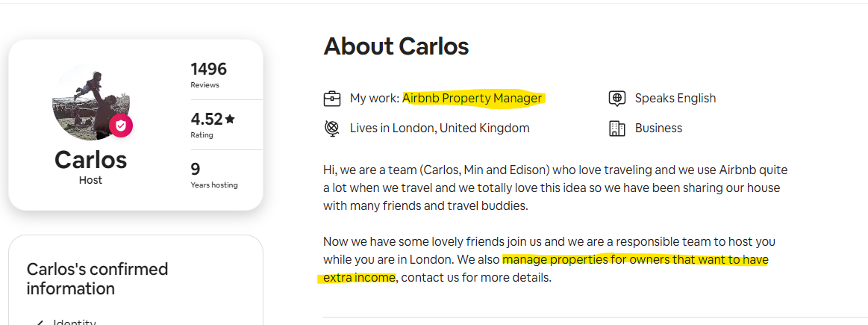The width and height of the screenshot is (868, 325).
Task: Click the Carlos name on the host card
Action: (91, 160)
